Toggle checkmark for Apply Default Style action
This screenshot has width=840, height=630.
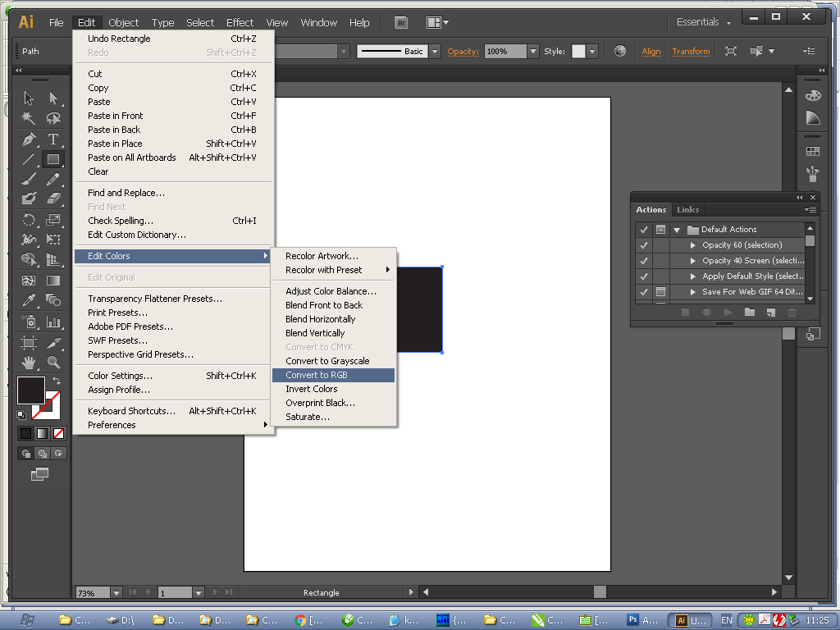tap(644, 276)
